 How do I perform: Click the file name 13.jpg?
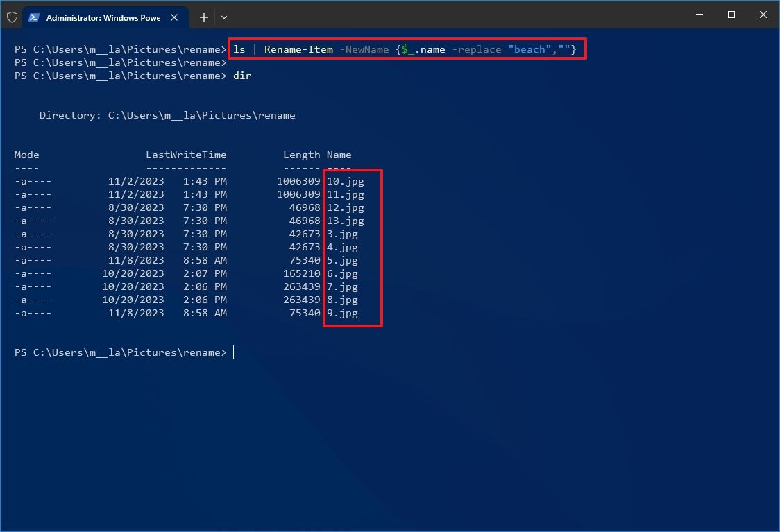pos(345,221)
